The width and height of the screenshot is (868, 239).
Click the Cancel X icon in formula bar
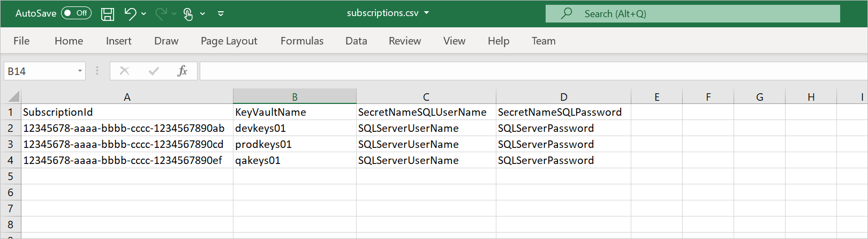click(x=125, y=71)
